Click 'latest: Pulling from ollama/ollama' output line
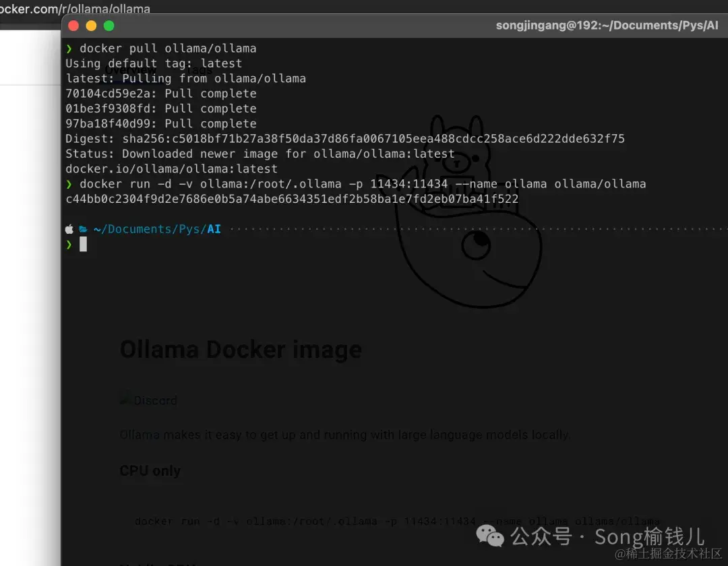728x566 pixels. pyautogui.click(x=186, y=78)
